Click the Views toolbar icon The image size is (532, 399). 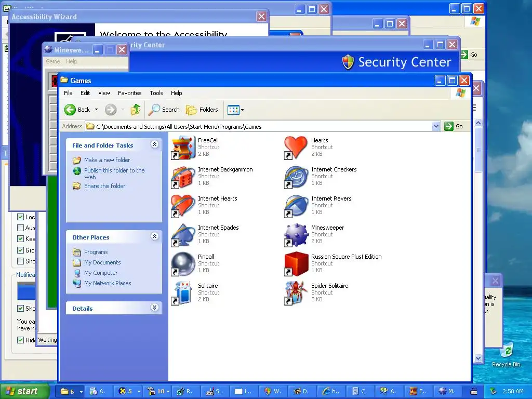233,110
